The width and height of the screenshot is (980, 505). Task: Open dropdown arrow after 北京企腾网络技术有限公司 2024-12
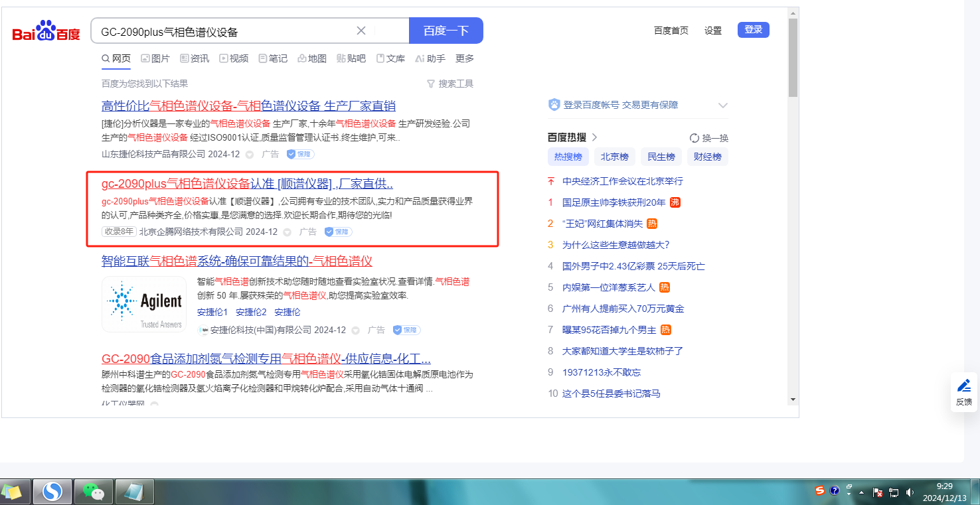287,232
